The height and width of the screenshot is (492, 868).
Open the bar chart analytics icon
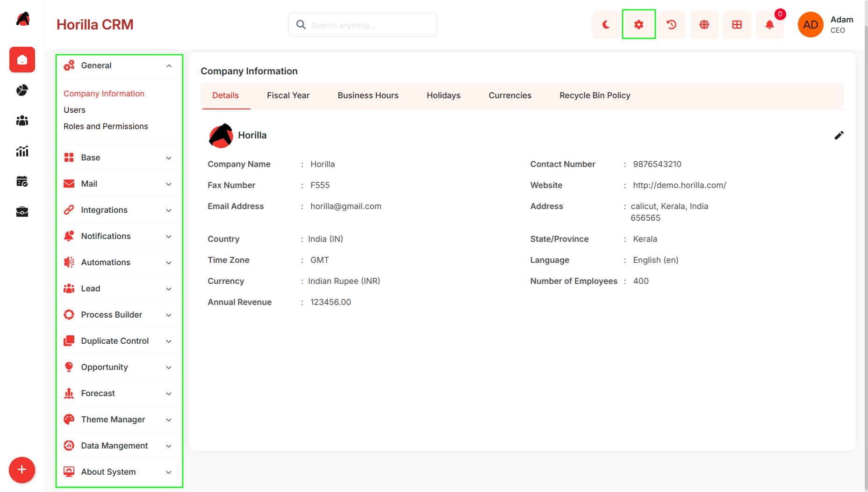coord(22,151)
